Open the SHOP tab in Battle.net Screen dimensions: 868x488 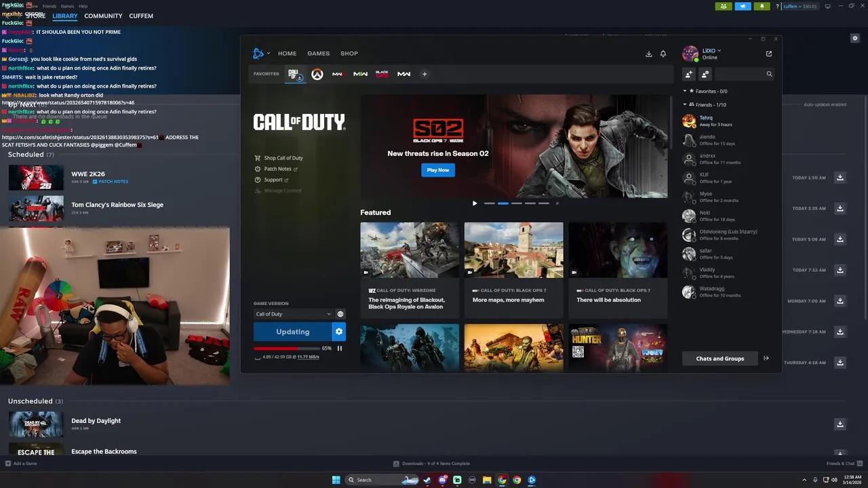(x=349, y=54)
